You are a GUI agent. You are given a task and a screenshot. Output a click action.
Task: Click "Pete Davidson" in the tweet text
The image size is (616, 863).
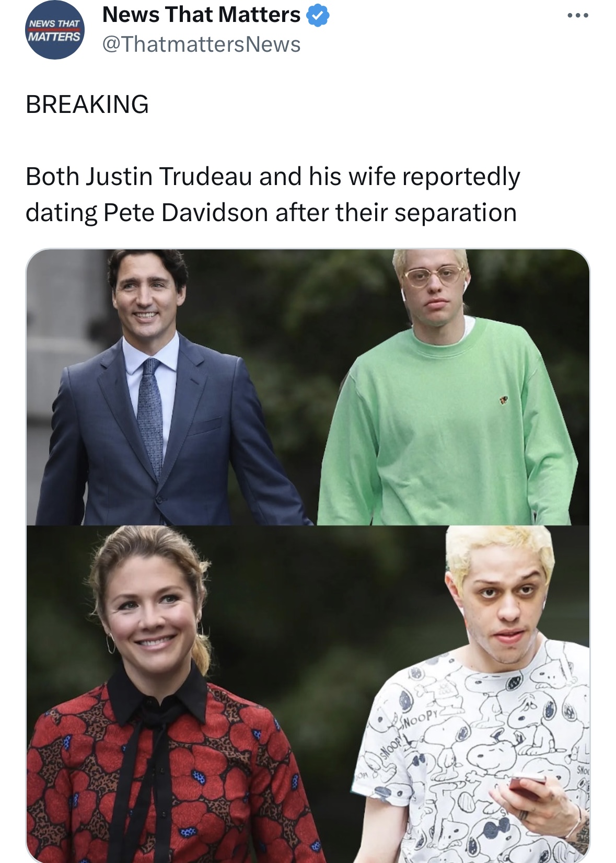coord(186,213)
